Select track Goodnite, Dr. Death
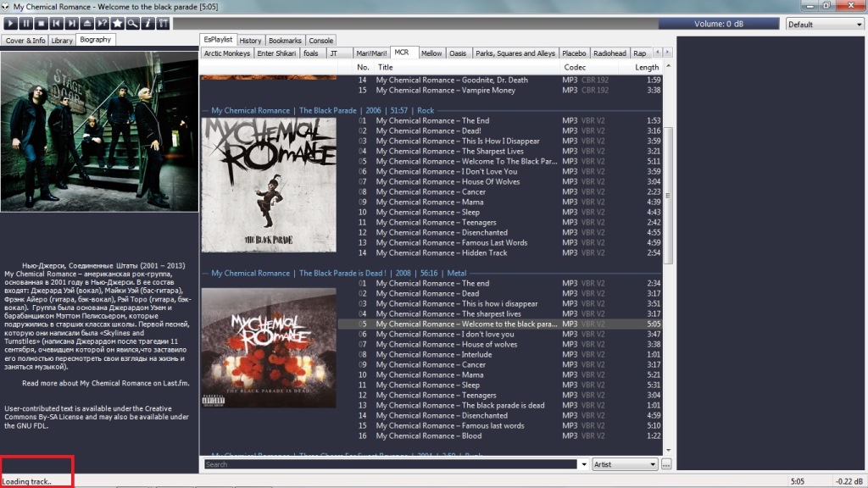Viewport: 868px width, 488px height. pos(500,80)
